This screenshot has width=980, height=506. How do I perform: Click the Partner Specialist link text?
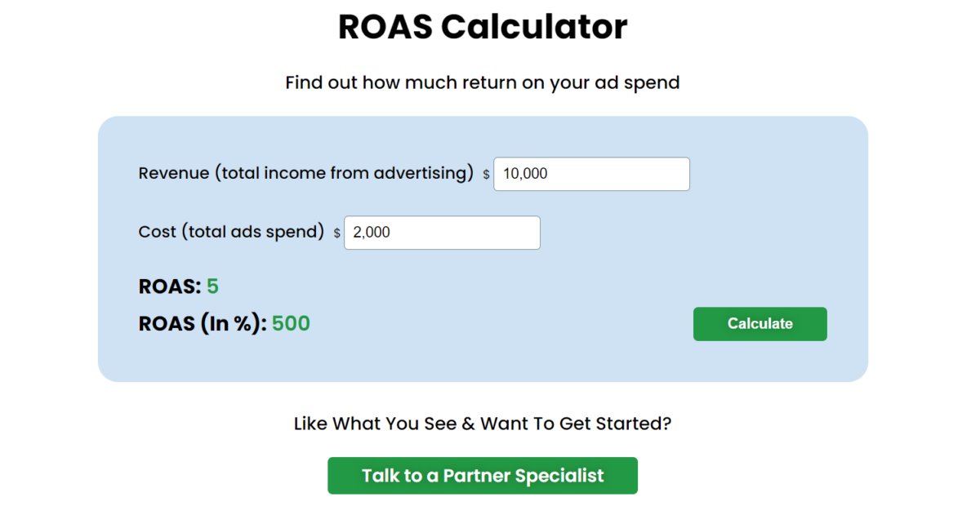(482, 475)
